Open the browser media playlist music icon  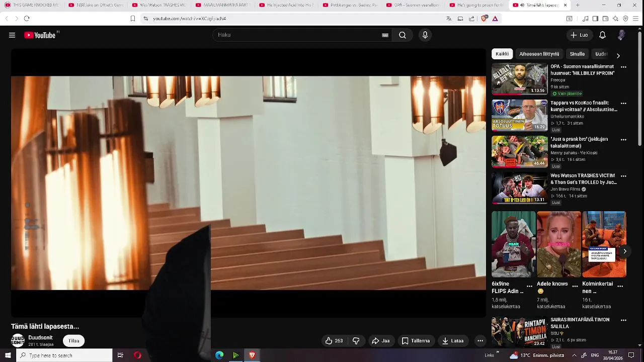(x=586, y=19)
